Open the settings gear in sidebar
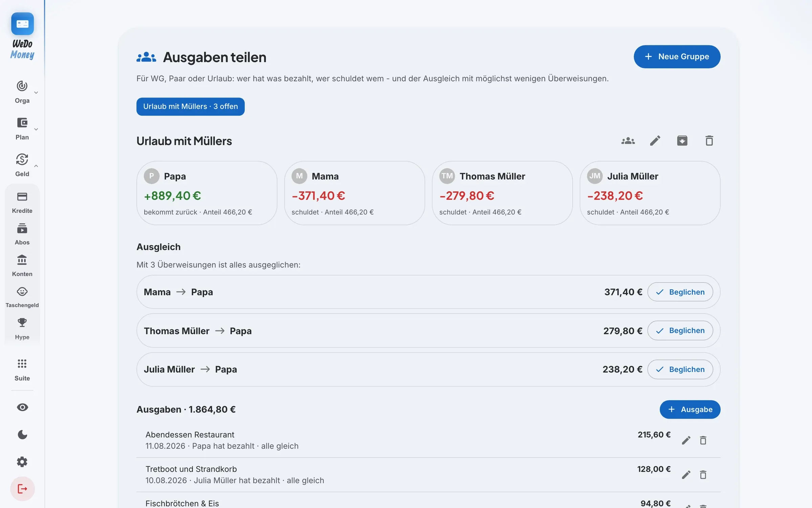The width and height of the screenshot is (812, 508). point(22,462)
